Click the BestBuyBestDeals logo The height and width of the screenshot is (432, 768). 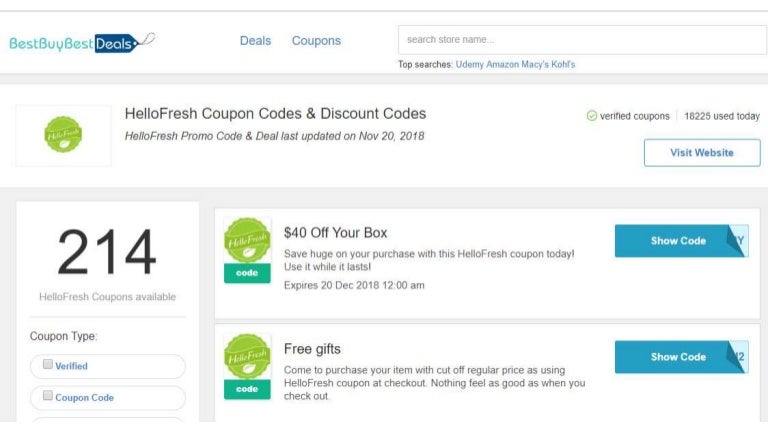tap(82, 42)
